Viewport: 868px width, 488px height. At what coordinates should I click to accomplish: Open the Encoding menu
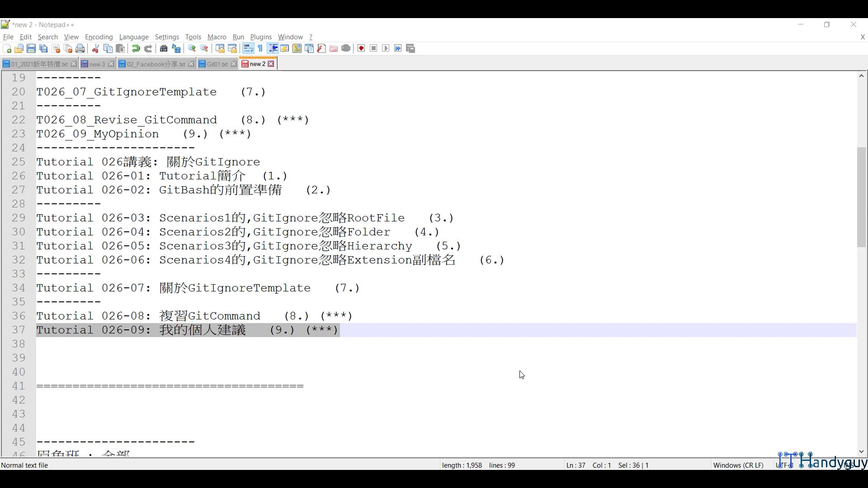click(x=99, y=37)
